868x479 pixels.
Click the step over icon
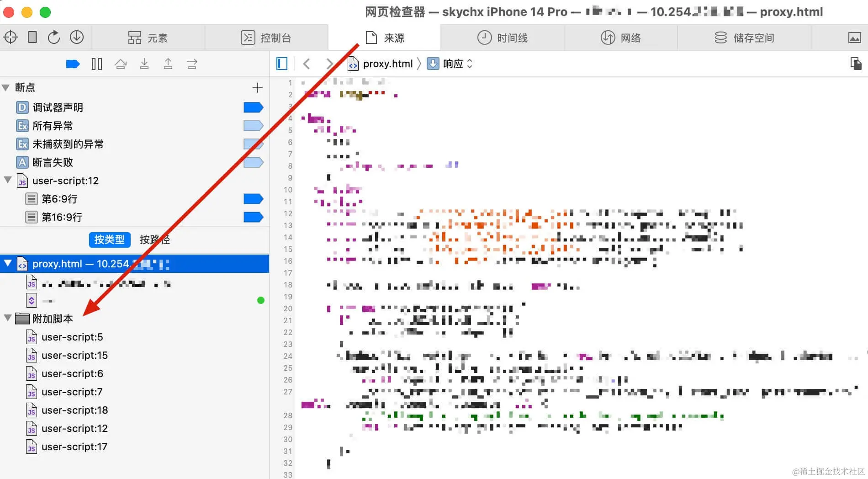pyautogui.click(x=121, y=64)
